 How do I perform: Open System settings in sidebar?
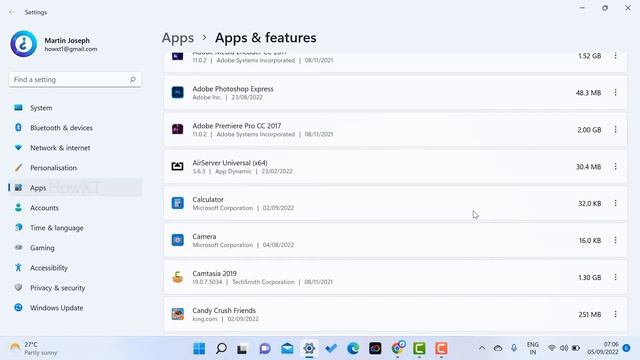click(75, 108)
